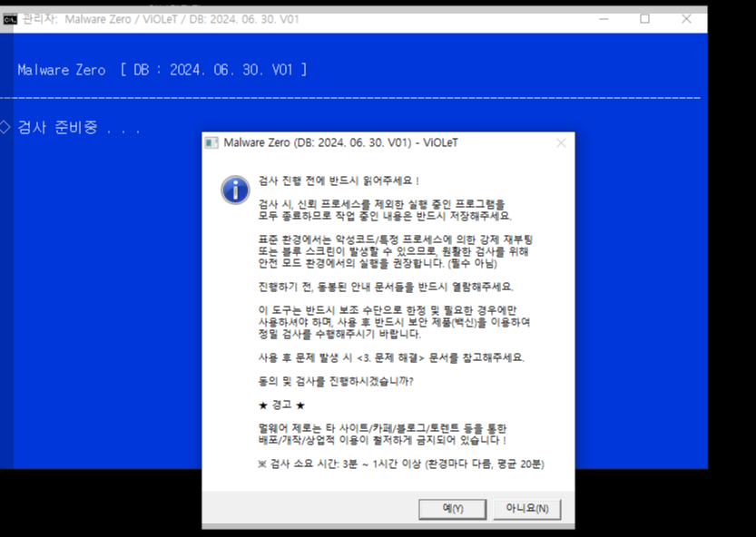This screenshot has width=756, height=537.
Task: Close the Malware Zero console window
Action: pos(686,19)
